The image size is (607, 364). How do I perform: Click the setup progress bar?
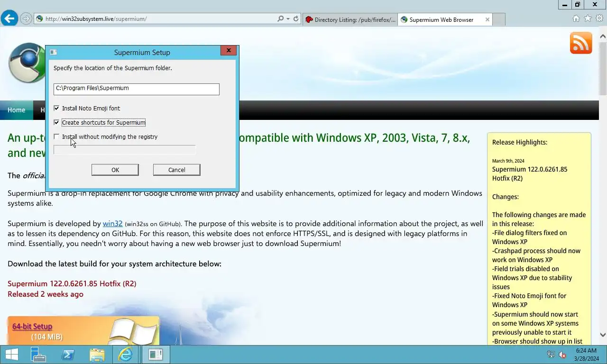[125, 150]
